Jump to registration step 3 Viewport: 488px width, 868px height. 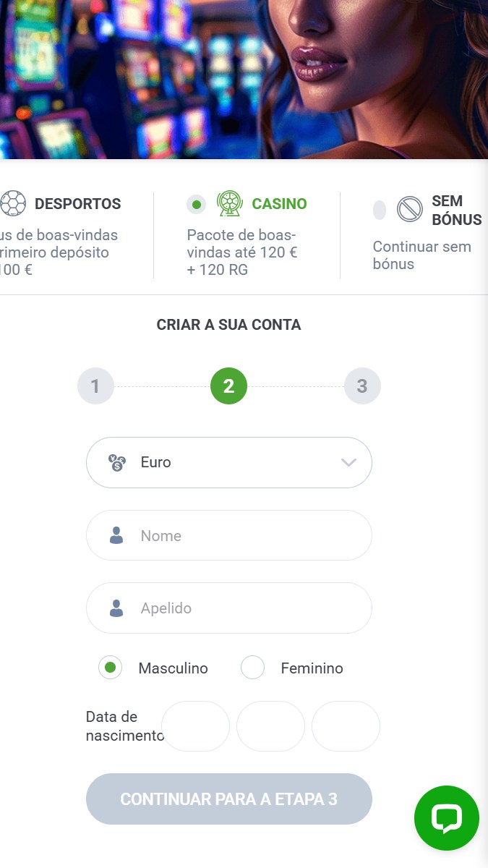pyautogui.click(x=362, y=386)
